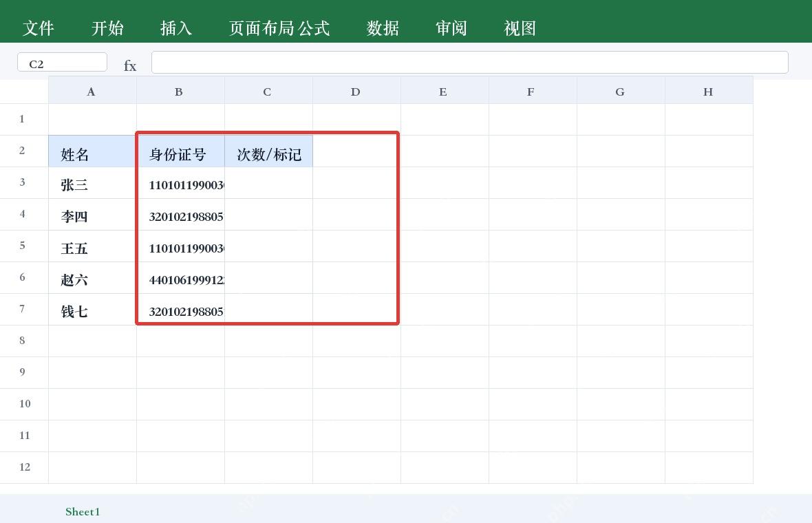
Task: Select 李四's ID number cell
Action: [x=180, y=215]
